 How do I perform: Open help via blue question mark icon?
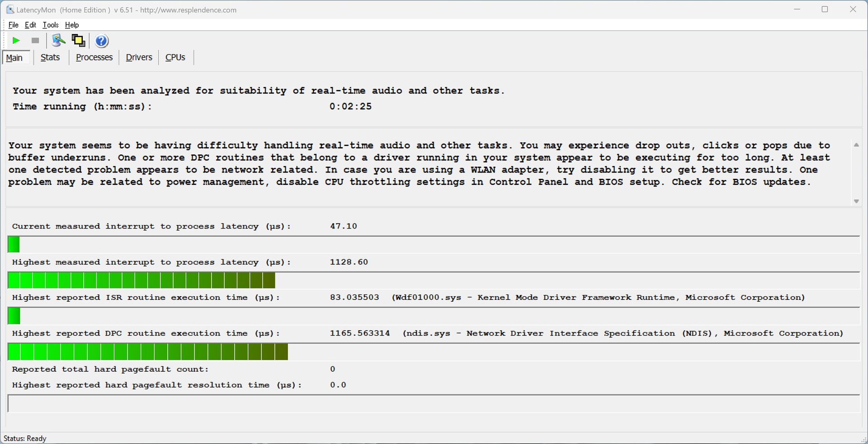click(102, 41)
